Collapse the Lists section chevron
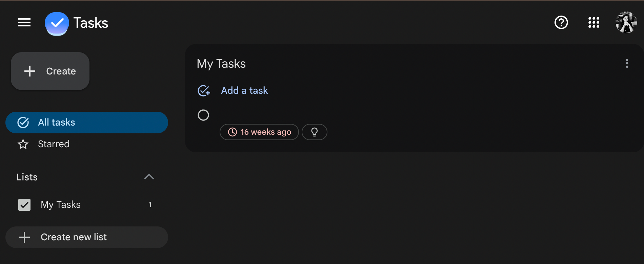This screenshot has width=644, height=264. [149, 177]
